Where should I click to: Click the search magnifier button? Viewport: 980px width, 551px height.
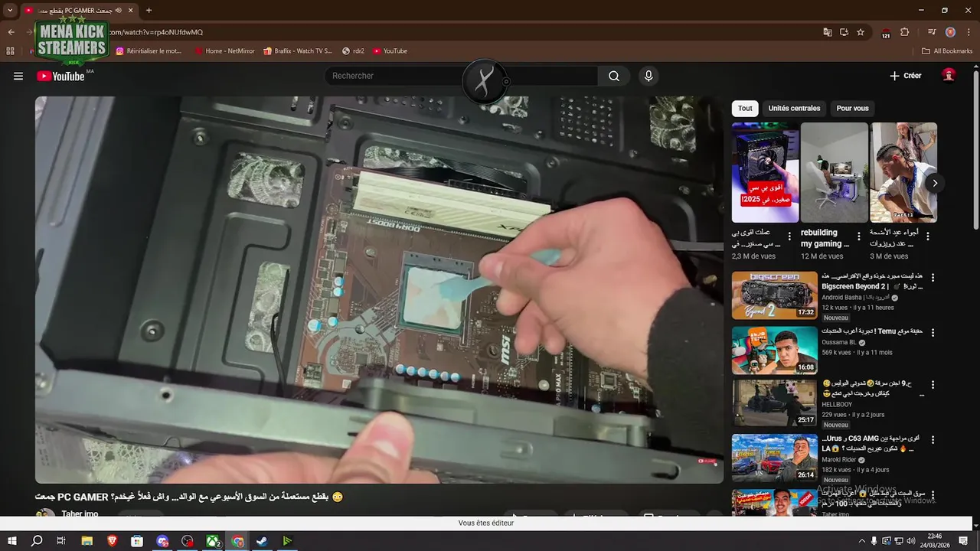(614, 76)
